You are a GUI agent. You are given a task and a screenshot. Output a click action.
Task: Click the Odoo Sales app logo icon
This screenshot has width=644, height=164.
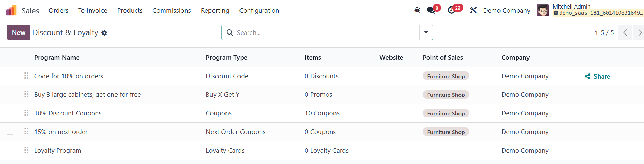[11, 11]
